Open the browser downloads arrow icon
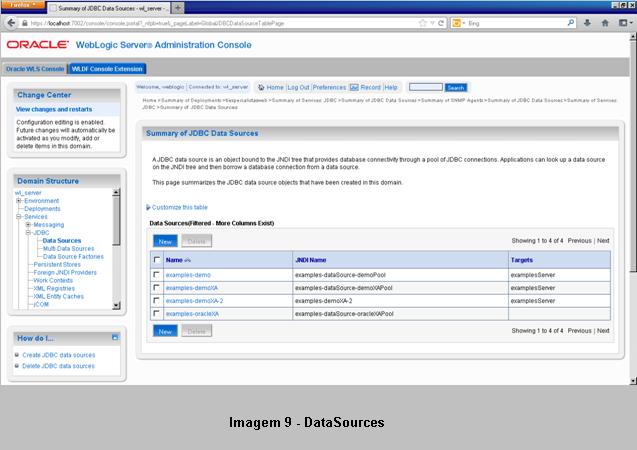Screen dimensions: 637x450 pos(587,23)
